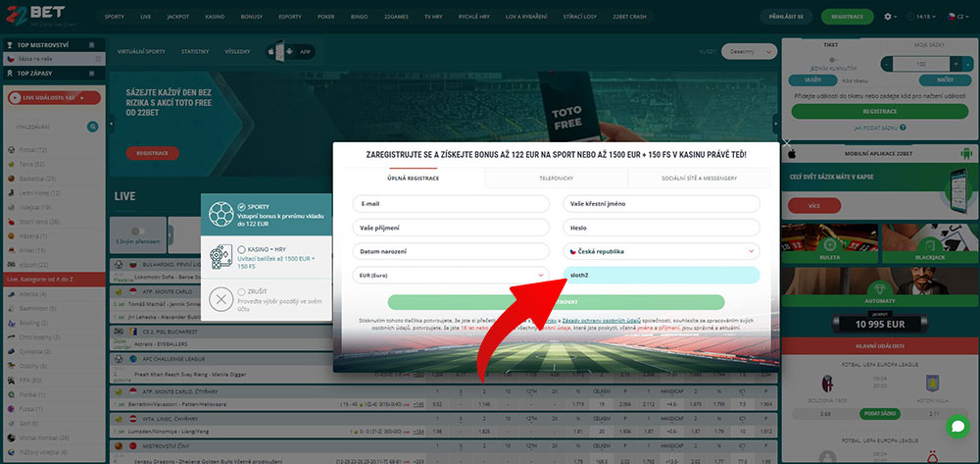Collapse the Top zápasy section
The width and height of the screenshot is (980, 464).
92,74
